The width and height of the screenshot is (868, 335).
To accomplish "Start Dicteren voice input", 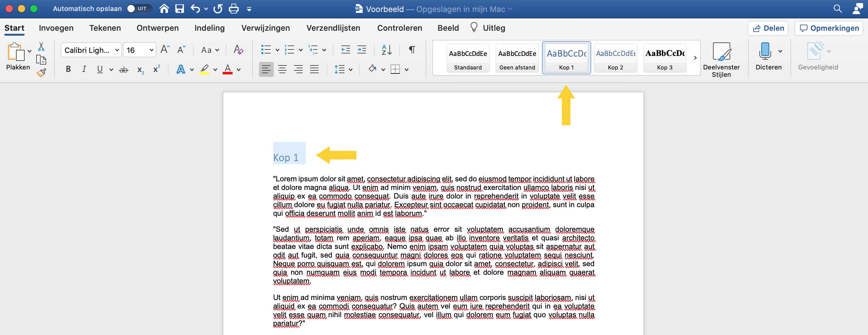I will 765,54.
